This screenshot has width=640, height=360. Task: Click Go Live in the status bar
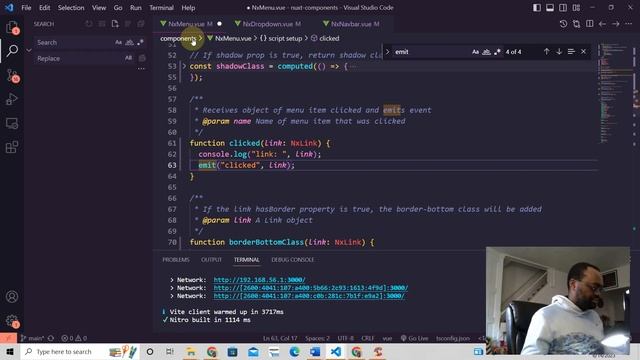tap(414, 338)
